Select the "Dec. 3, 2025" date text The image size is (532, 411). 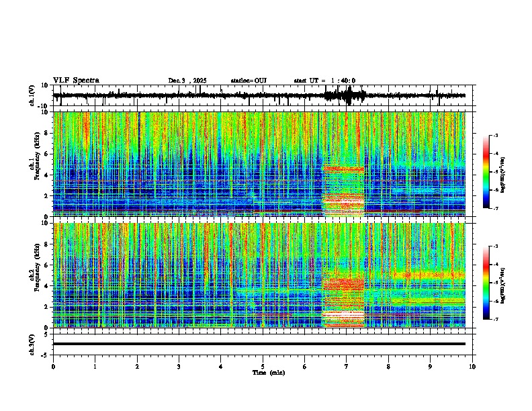(x=187, y=81)
